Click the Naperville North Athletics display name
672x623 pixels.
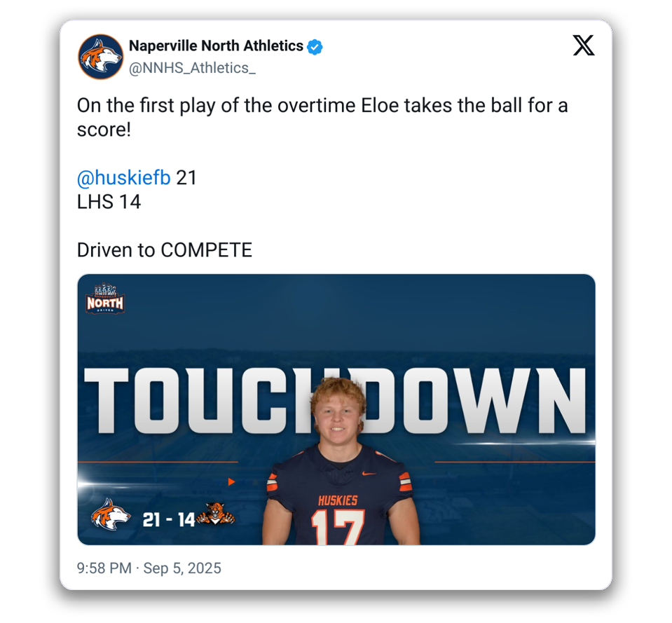pyautogui.click(x=216, y=46)
